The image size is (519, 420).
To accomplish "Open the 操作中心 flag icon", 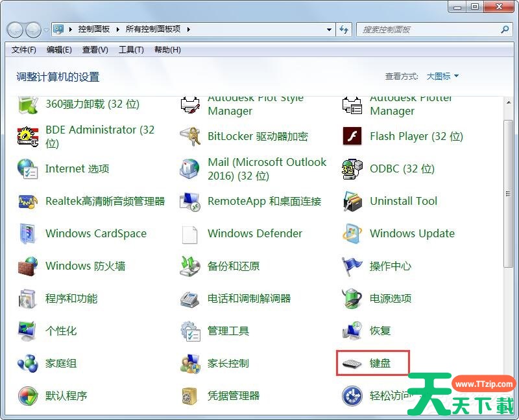I will point(352,266).
